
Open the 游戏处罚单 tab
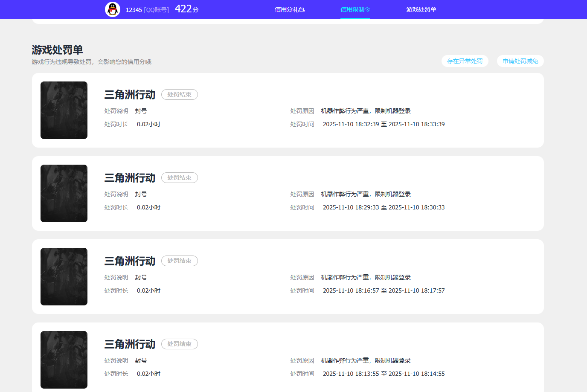click(421, 9)
